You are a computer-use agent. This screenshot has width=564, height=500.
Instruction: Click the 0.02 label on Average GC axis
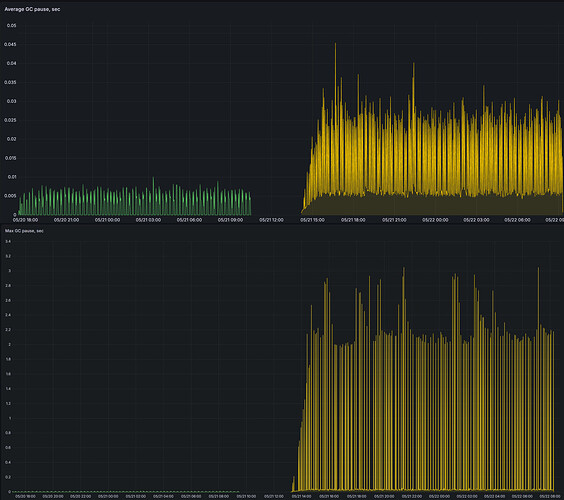(x=12, y=139)
